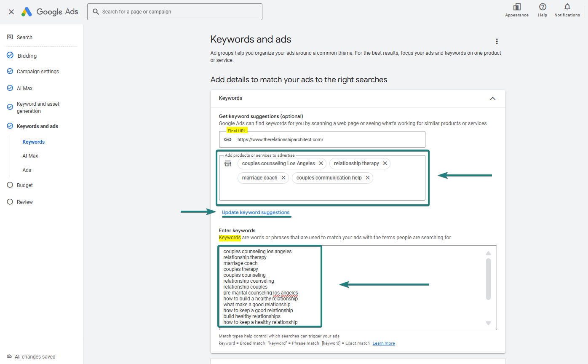
Task: Go to Campaign settings step
Action: [38, 71]
